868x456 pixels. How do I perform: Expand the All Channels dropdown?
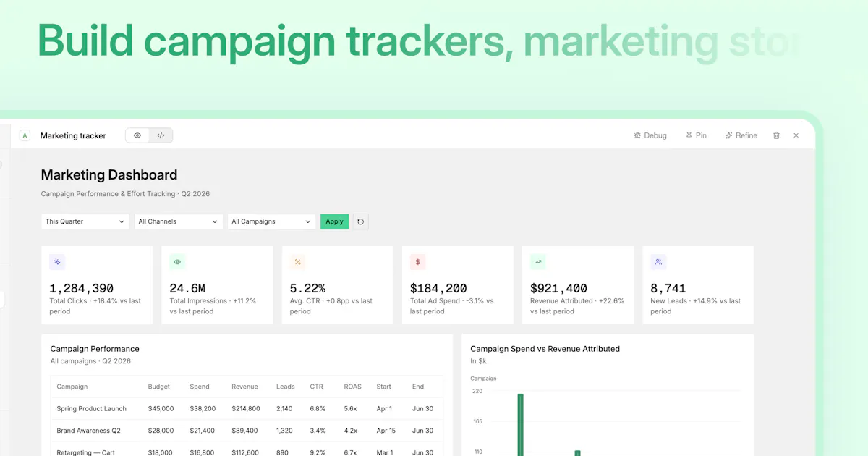178,221
